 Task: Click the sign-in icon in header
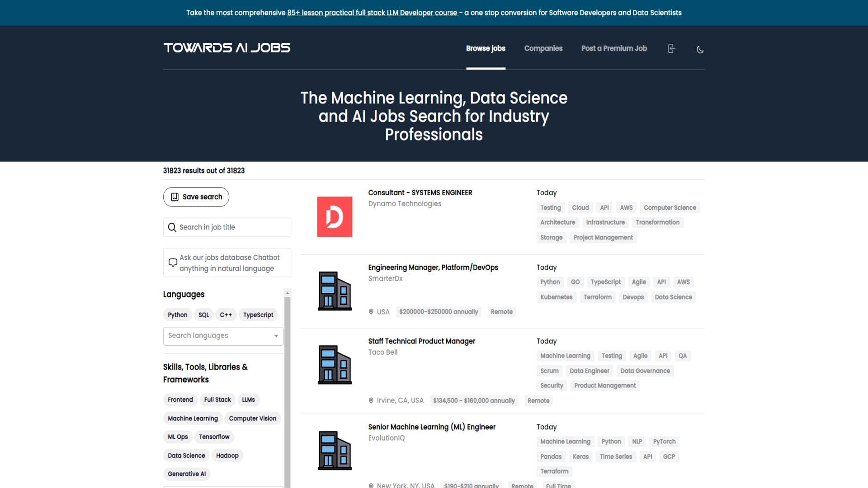pyautogui.click(x=671, y=48)
